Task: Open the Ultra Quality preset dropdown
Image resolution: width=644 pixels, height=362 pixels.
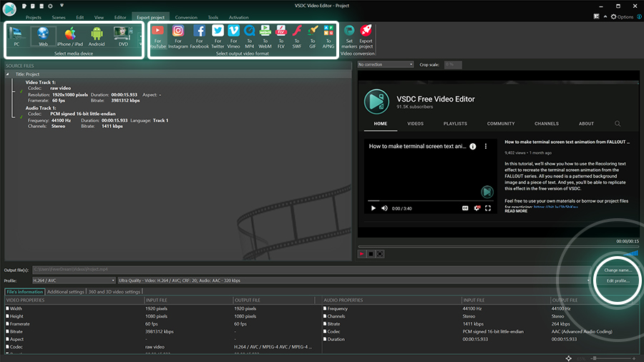Action: pyautogui.click(x=354, y=280)
